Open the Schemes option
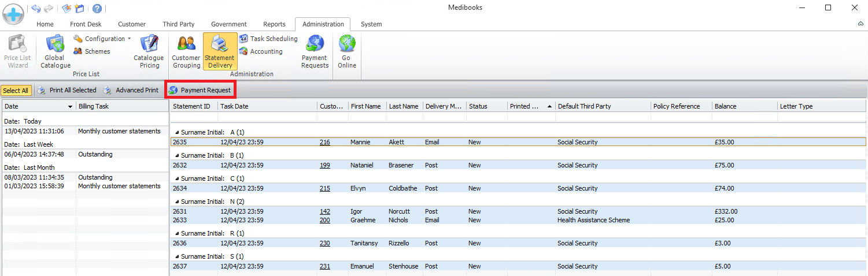This screenshot has height=276, width=868. tap(92, 51)
